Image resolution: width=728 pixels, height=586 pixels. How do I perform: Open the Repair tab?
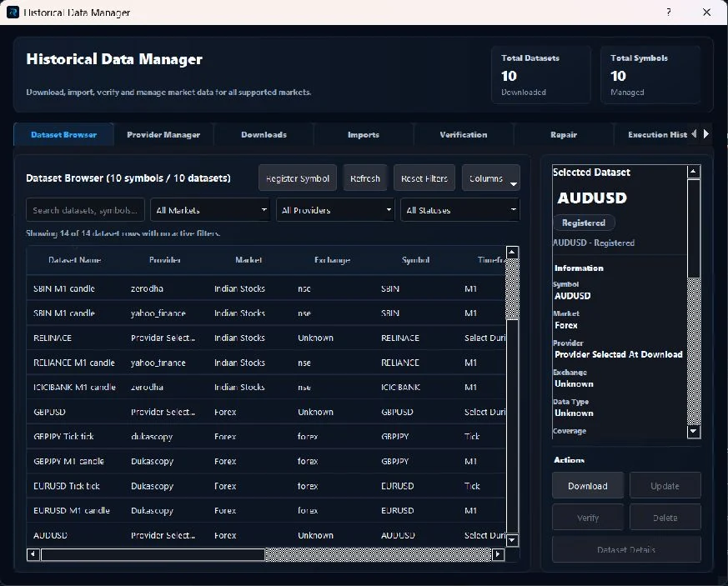[564, 134]
